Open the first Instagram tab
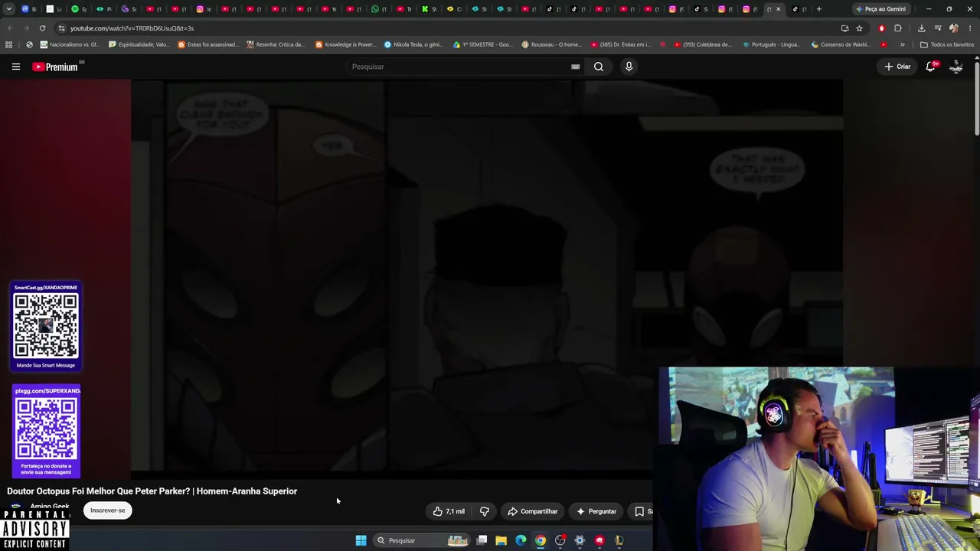Image resolution: width=980 pixels, height=551 pixels. pyautogui.click(x=204, y=9)
